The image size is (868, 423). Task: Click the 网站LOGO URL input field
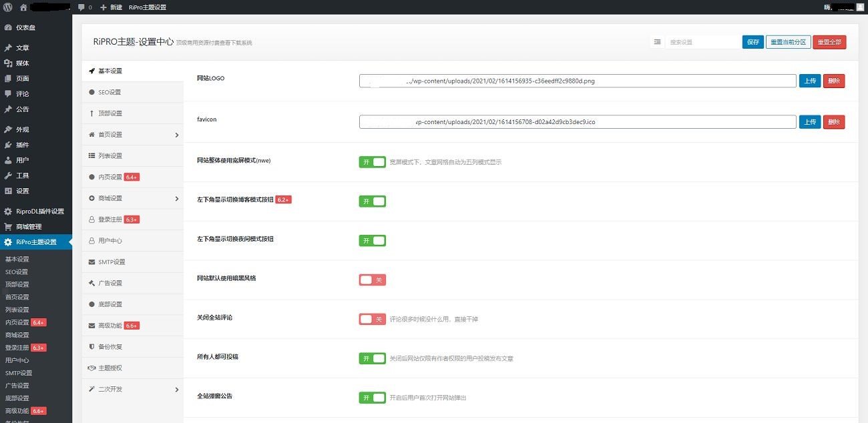coord(578,81)
